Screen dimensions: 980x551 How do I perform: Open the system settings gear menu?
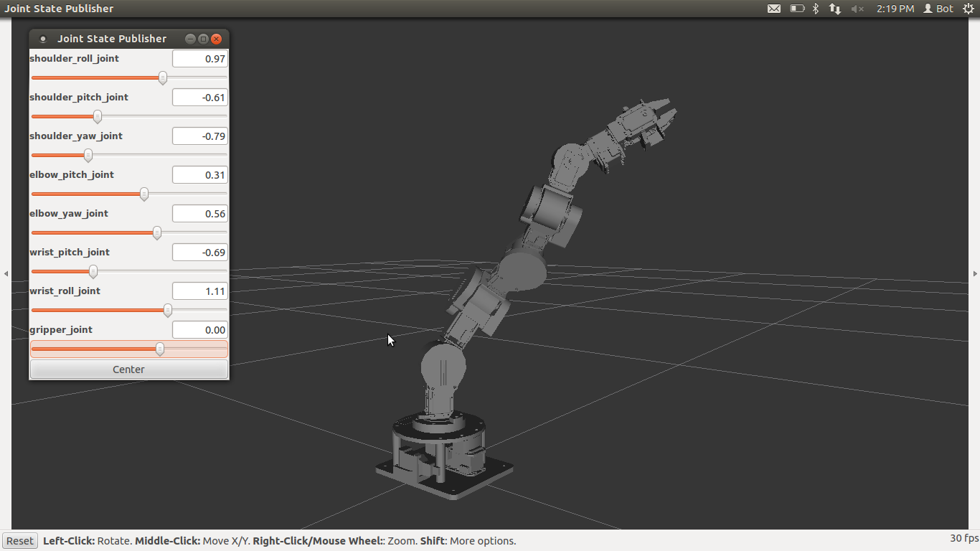tap(969, 9)
